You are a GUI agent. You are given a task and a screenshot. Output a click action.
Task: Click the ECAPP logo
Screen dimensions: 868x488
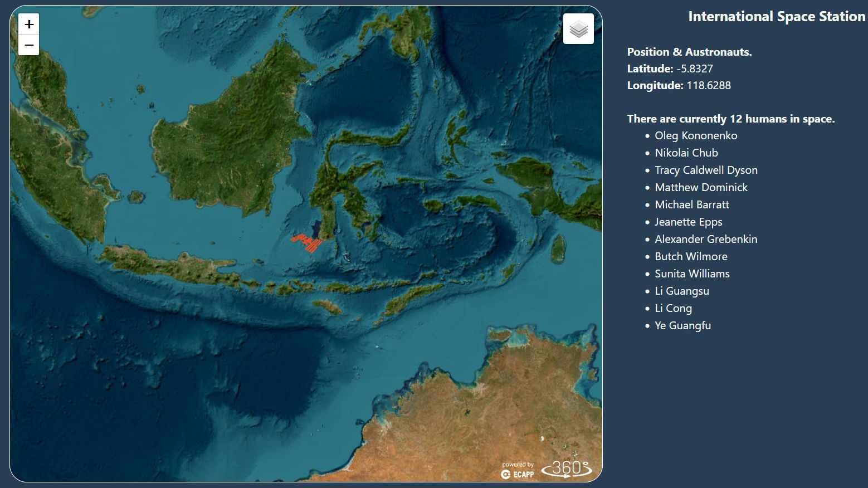coord(518,474)
